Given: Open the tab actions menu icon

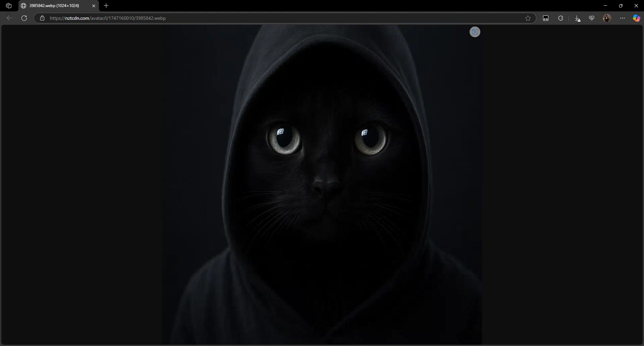Looking at the screenshot, I should pyautogui.click(x=9, y=6).
